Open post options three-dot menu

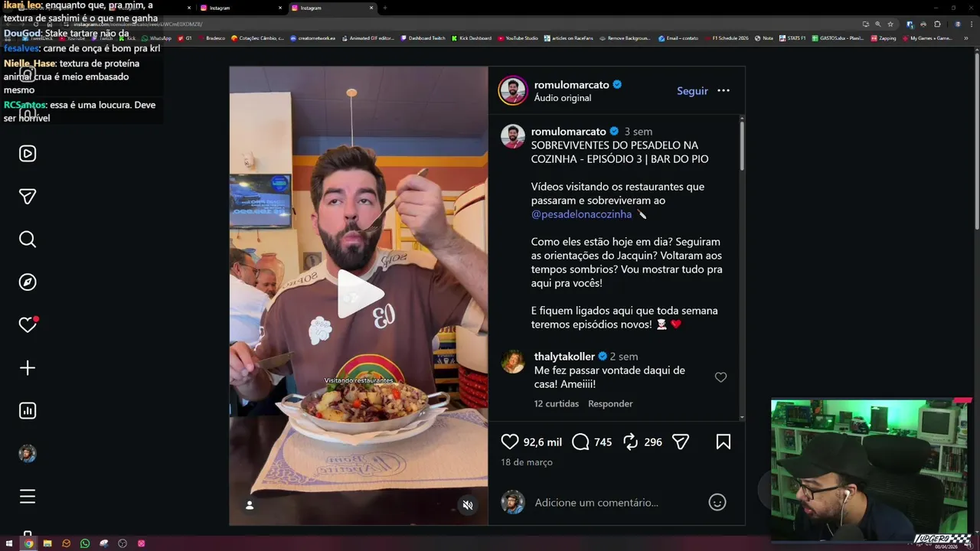724,90
